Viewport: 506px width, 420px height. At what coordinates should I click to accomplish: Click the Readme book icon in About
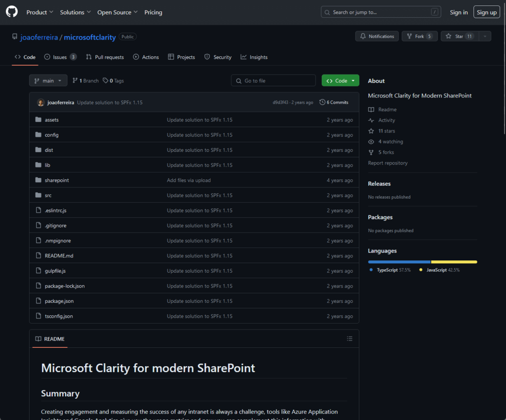(371, 110)
